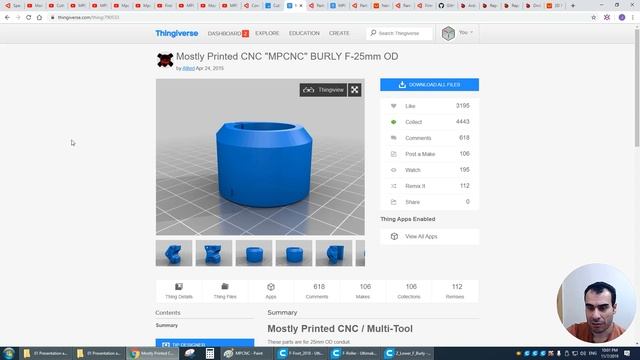Click the user cube avatar icon

click(448, 33)
